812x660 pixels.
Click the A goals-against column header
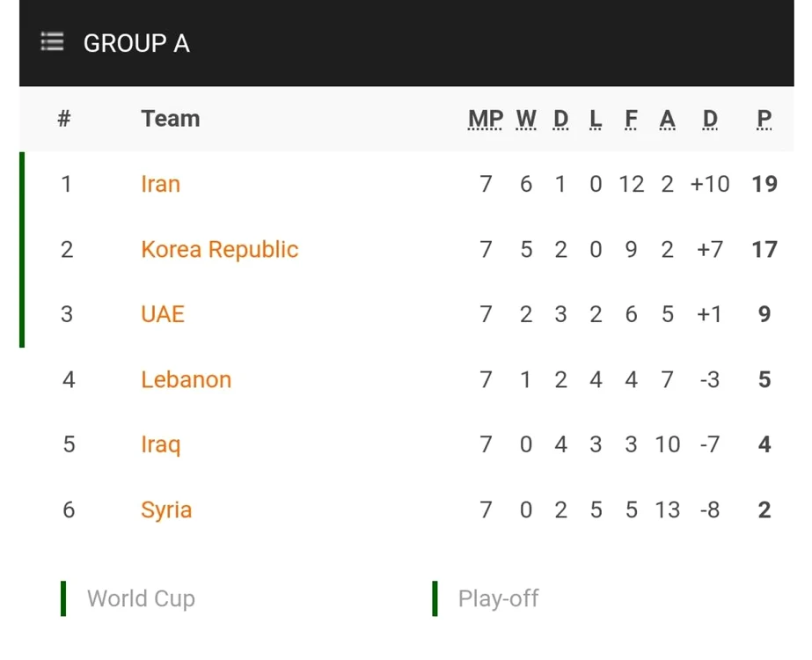point(667,119)
